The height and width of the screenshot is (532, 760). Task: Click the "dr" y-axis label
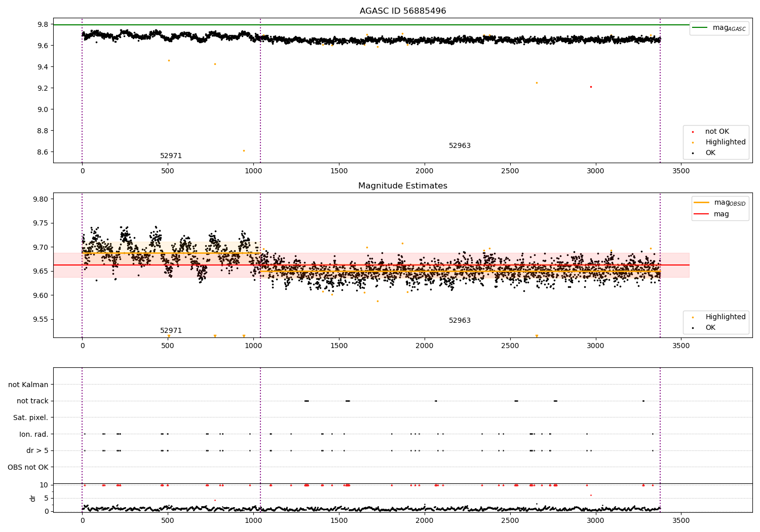pyautogui.click(x=33, y=498)
